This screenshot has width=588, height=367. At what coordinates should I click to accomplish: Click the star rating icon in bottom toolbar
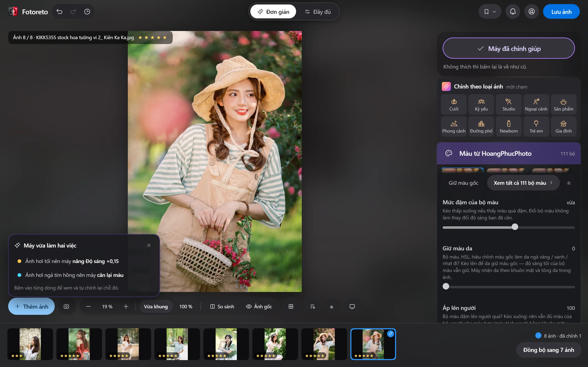click(331, 307)
